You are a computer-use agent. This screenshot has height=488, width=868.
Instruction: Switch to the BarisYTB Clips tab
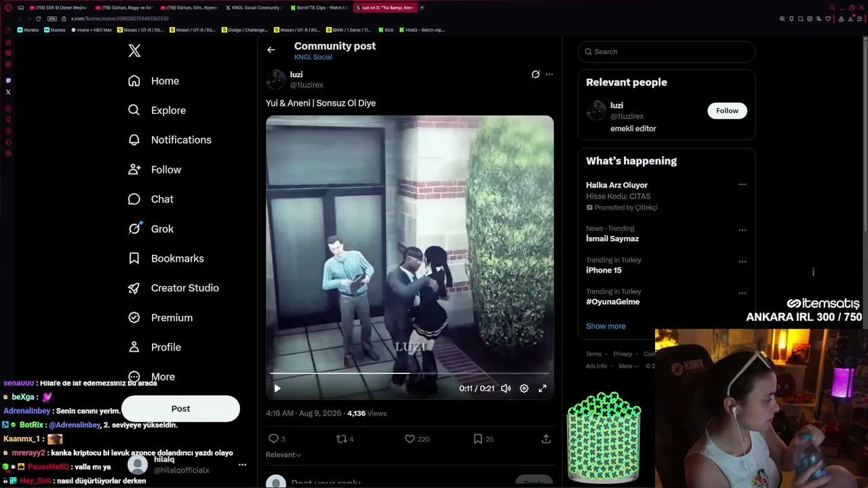(319, 7)
